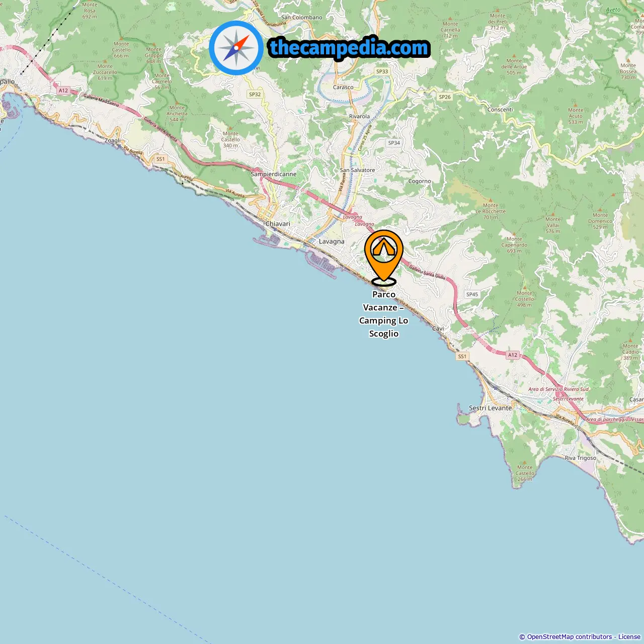Click the SP33 road shield
644x644 pixels.
(x=382, y=71)
